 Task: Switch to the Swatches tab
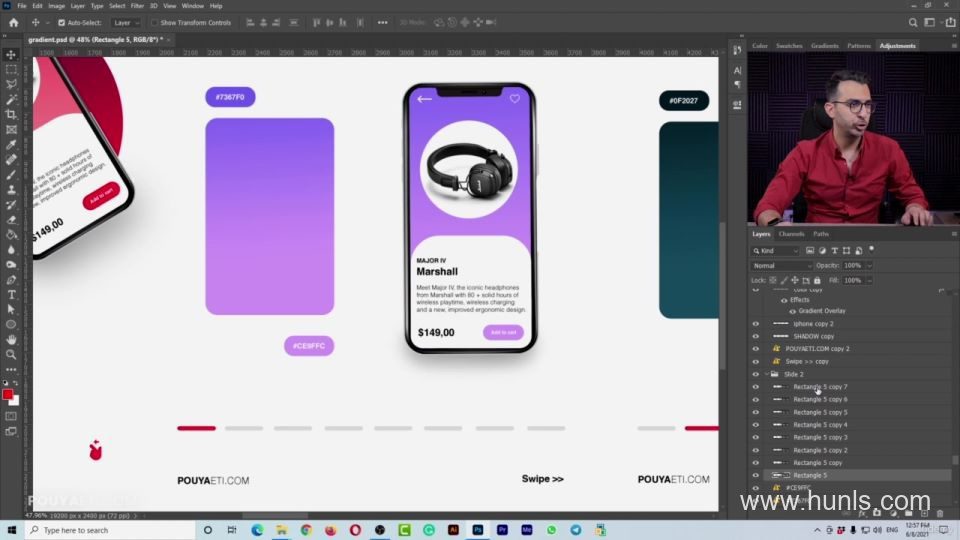pos(789,46)
